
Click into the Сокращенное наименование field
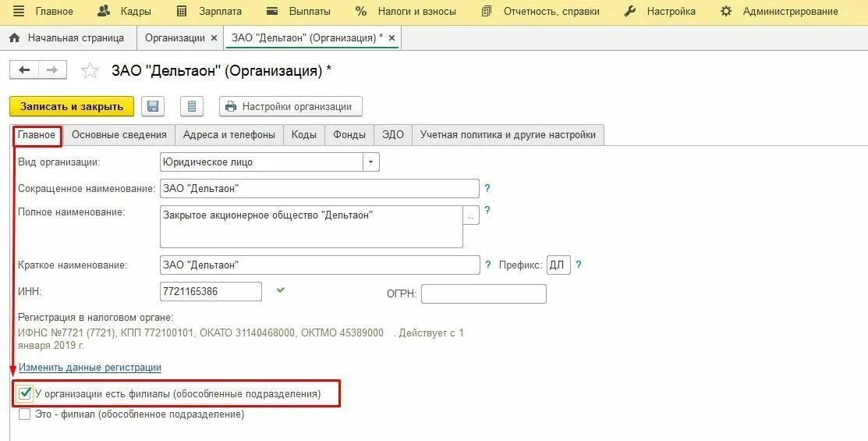point(320,188)
